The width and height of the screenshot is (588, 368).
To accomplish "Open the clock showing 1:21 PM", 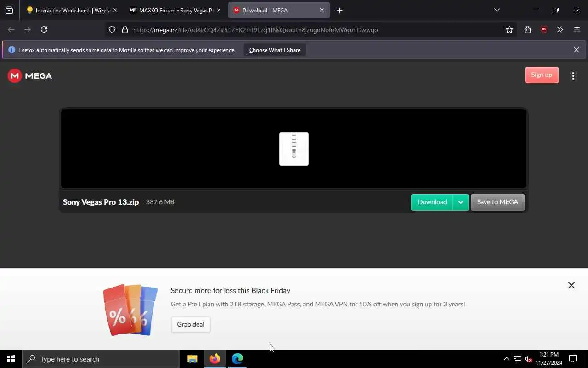I will [549, 359].
